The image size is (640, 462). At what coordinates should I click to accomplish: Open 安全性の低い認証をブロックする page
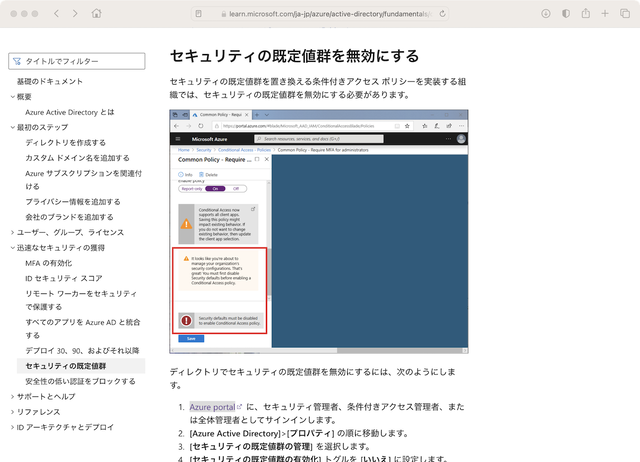(80, 381)
